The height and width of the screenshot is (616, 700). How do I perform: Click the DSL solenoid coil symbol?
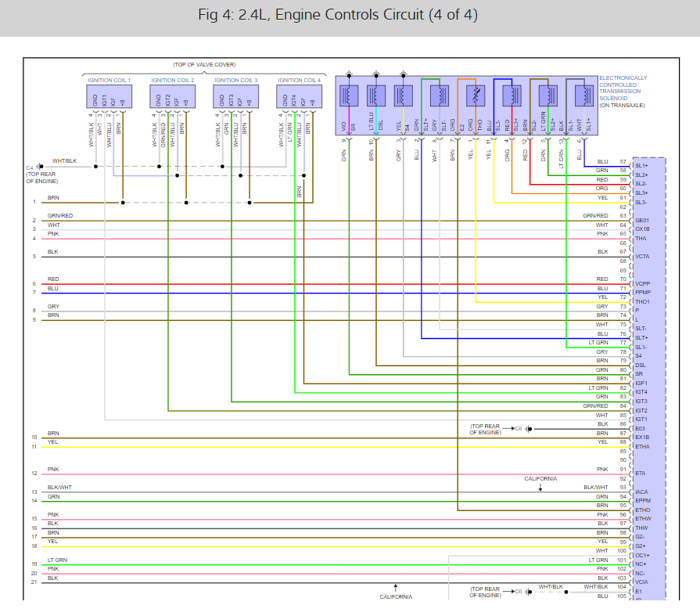click(376, 95)
